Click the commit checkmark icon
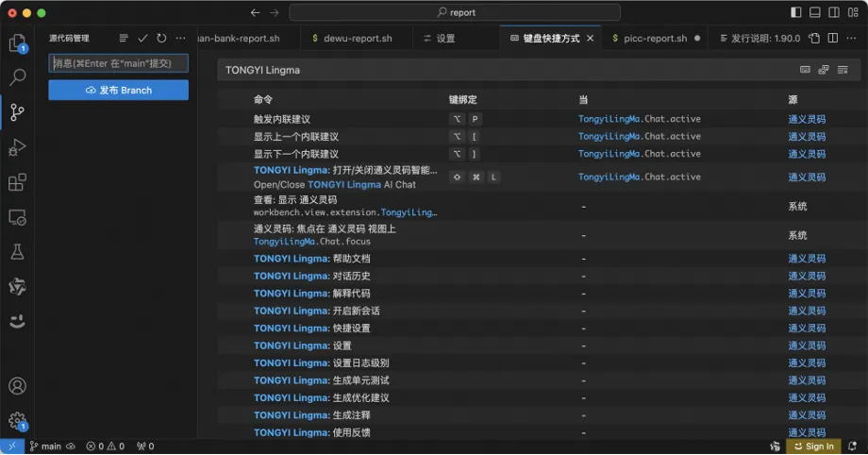The image size is (868, 455). (x=142, y=39)
